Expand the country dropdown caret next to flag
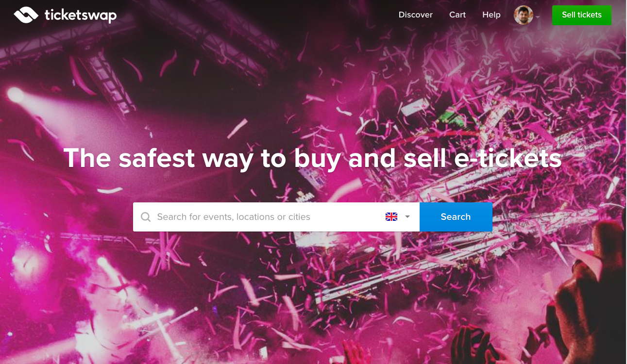627x364 pixels. 407,217
